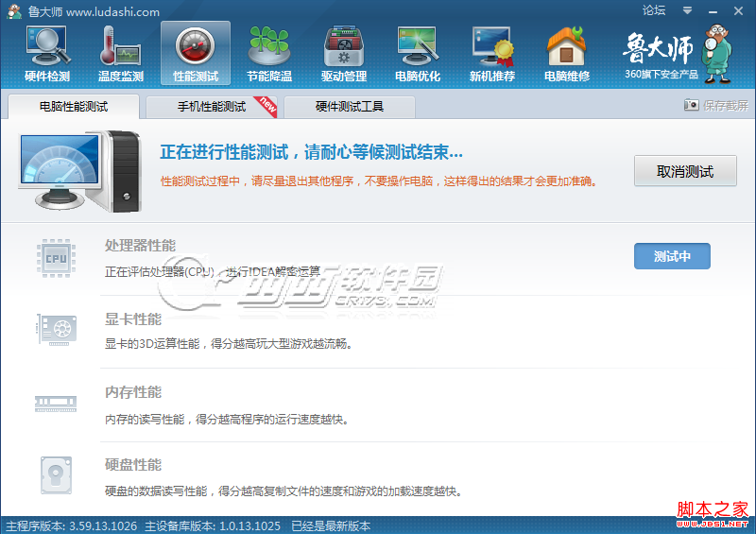
Task: Click the 硬盘性能 heading
Action: [133, 465]
